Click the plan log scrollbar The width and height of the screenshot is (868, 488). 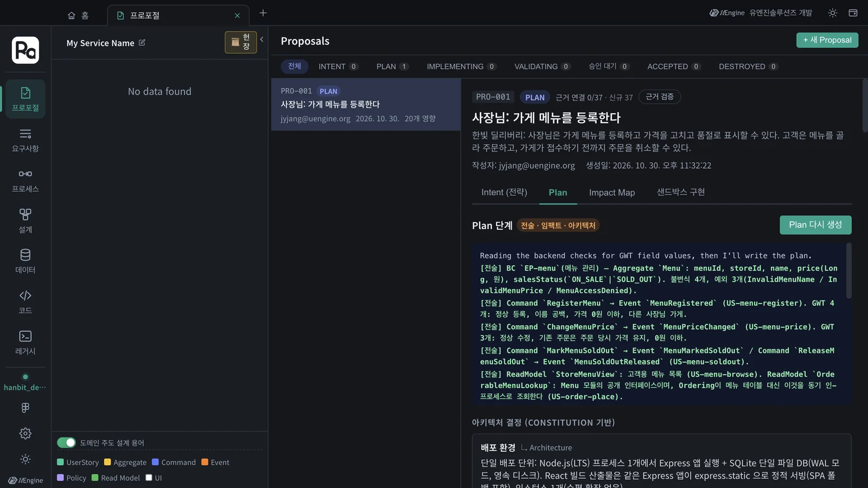pyautogui.click(x=849, y=271)
